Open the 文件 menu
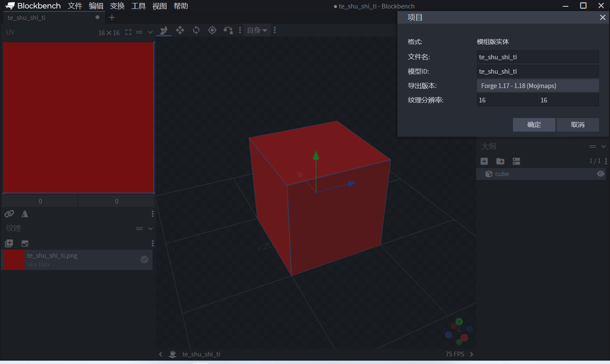 75,6
